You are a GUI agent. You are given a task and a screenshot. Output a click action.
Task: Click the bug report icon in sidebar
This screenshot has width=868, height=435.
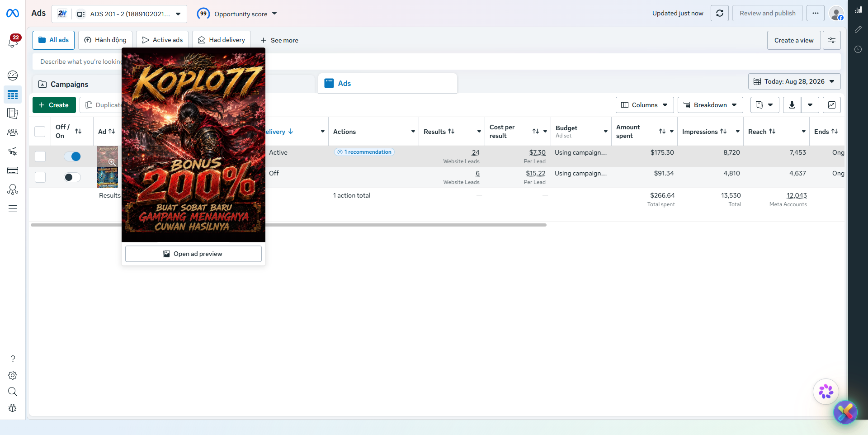(13, 408)
